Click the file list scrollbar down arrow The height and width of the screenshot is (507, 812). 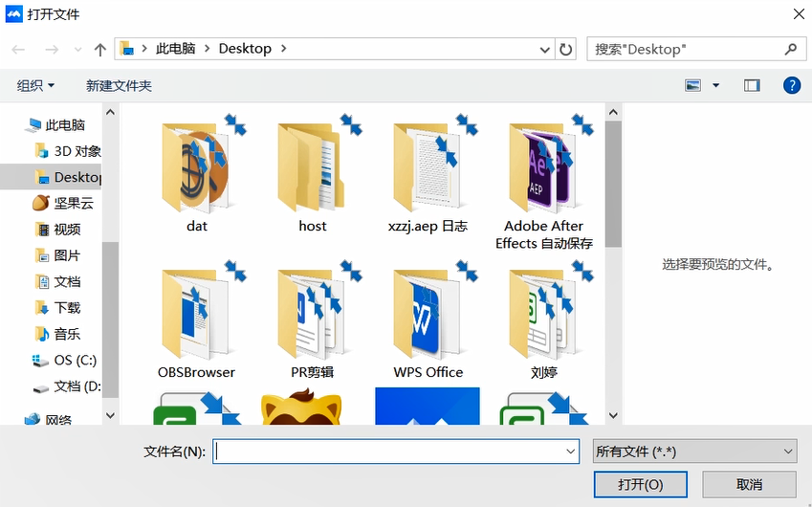pos(613,415)
